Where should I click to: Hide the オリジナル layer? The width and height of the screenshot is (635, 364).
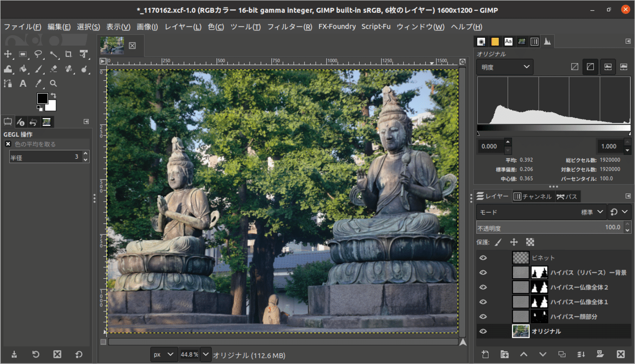coord(483,331)
